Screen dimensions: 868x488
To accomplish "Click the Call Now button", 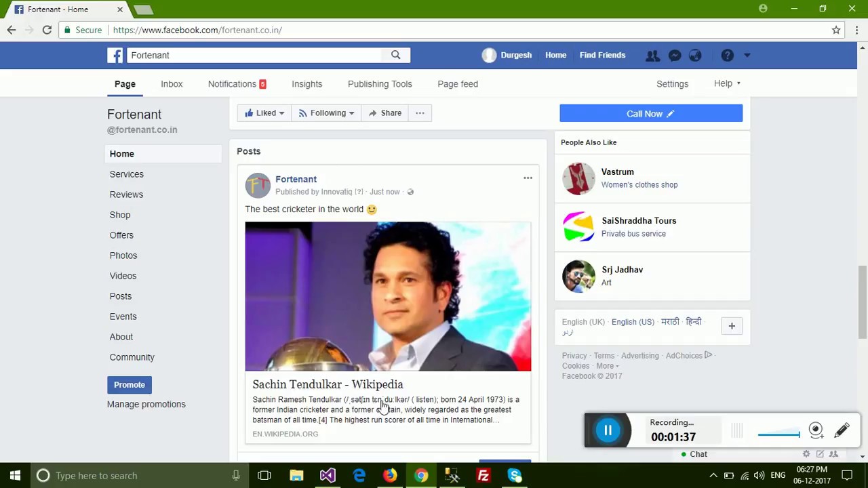I will pyautogui.click(x=651, y=114).
